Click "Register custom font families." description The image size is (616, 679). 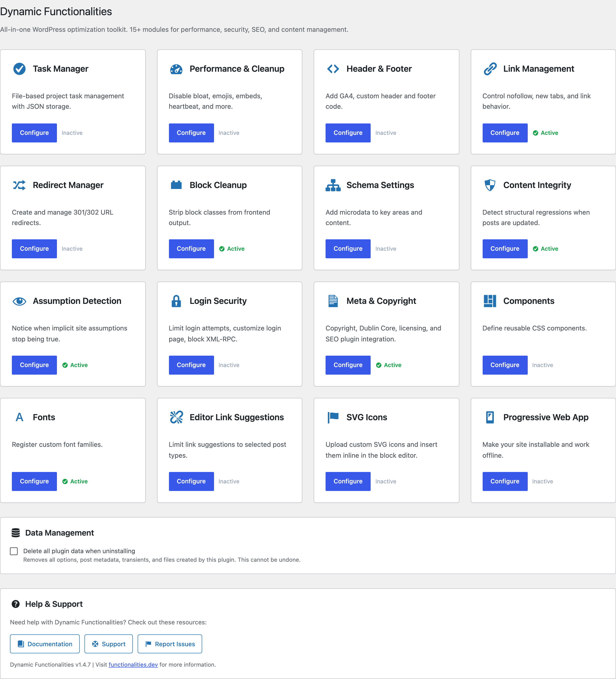pyautogui.click(x=57, y=445)
